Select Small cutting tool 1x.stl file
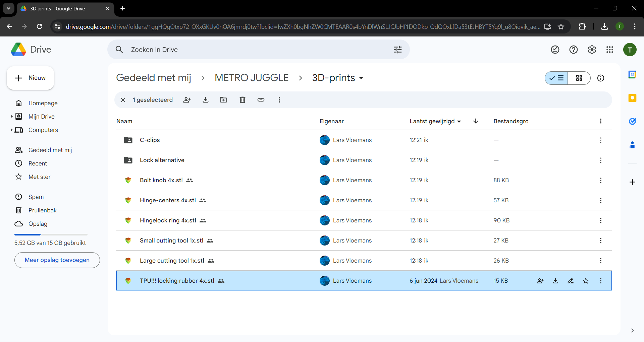 (x=364, y=241)
